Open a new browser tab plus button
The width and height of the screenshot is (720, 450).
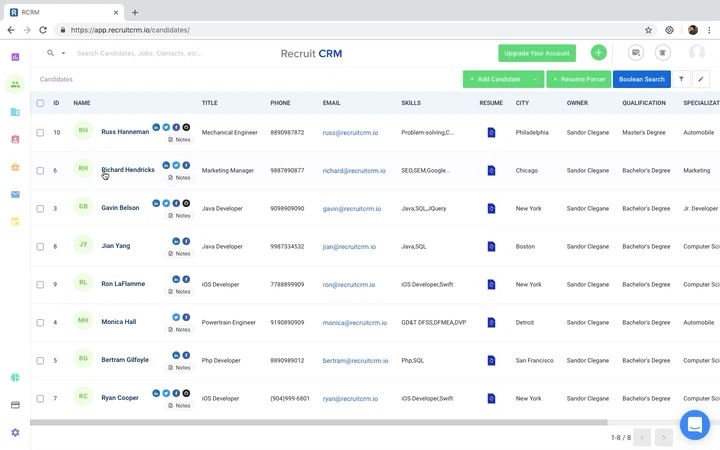tap(135, 12)
